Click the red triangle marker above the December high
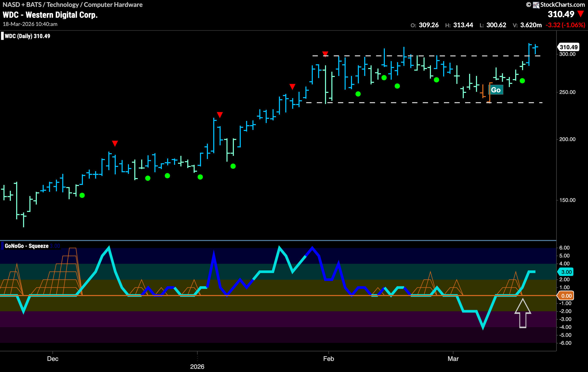588x372 pixels. (115, 143)
